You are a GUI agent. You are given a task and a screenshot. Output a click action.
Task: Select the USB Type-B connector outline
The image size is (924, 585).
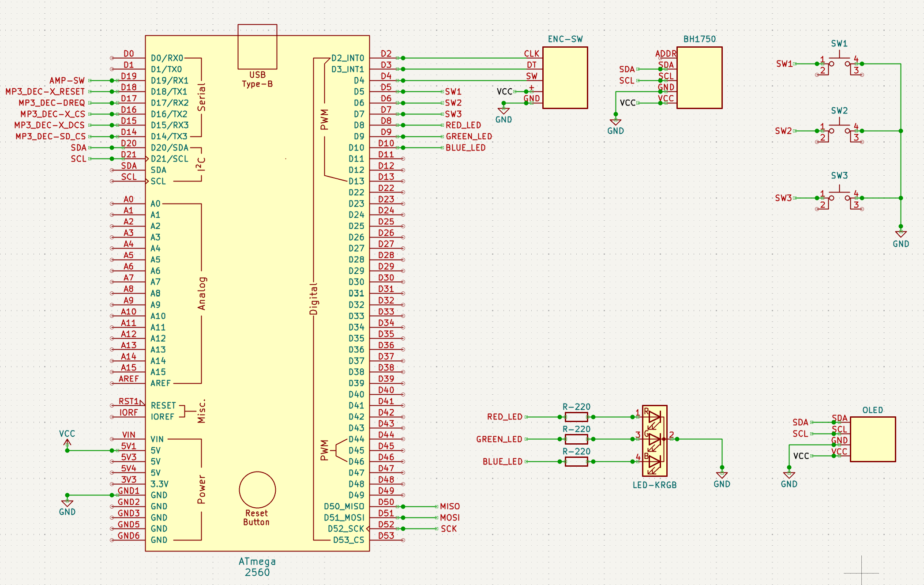pyautogui.click(x=257, y=47)
